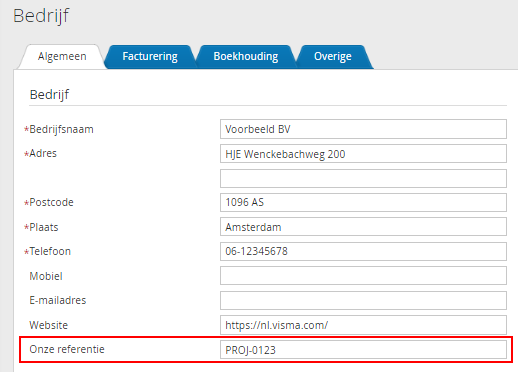Click the empty second address line field

coord(363,178)
